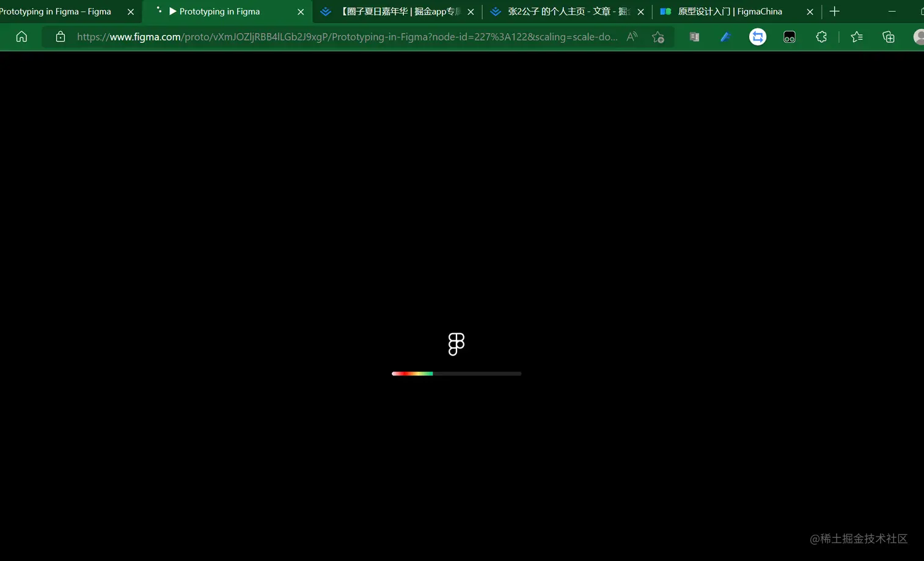Close the 原型设计入门 FigmaChina tab

pos(810,12)
